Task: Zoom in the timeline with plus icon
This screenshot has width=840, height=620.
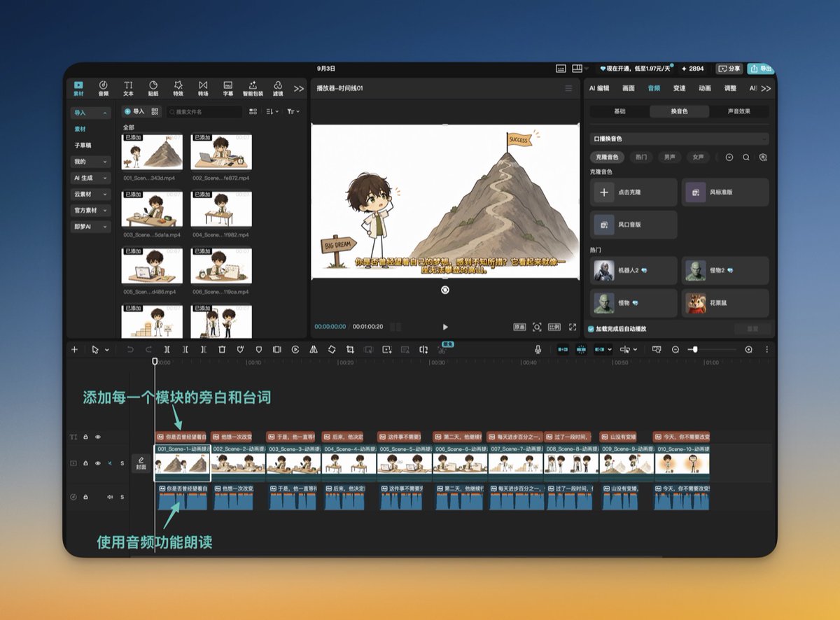Action: tap(748, 349)
